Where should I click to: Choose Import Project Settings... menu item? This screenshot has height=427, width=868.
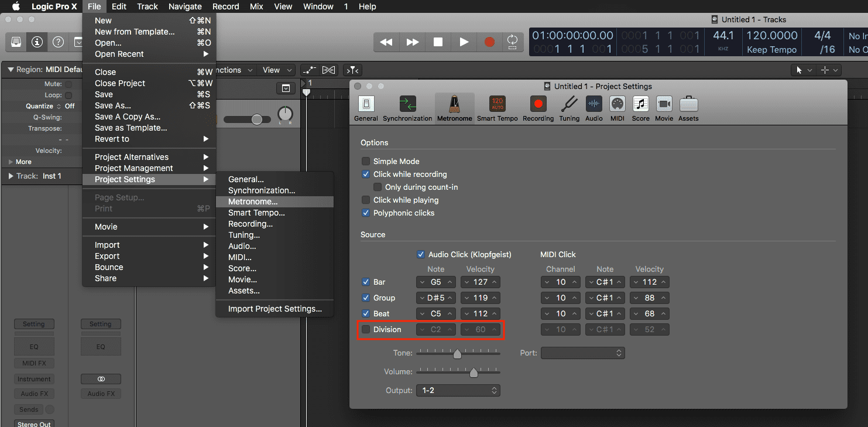[275, 309]
